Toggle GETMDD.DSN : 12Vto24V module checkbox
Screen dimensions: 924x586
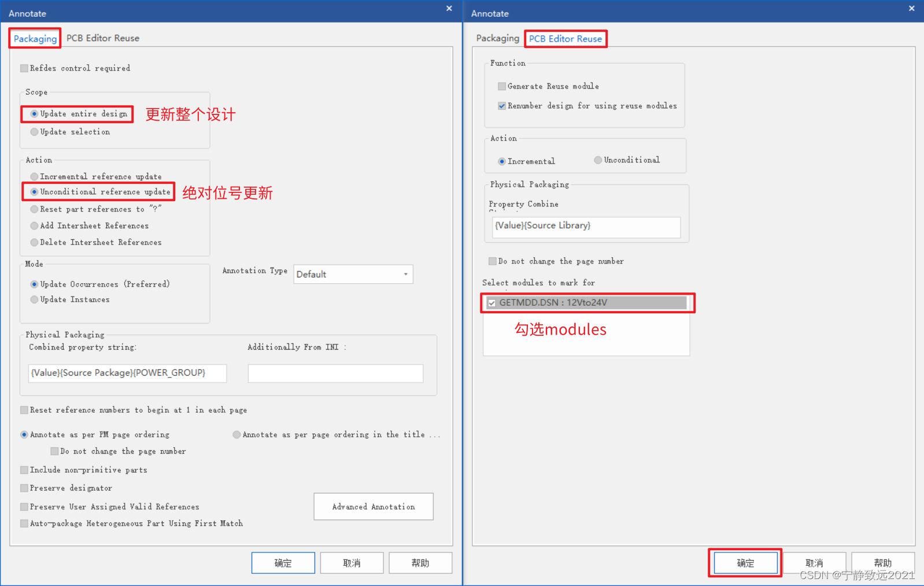click(491, 303)
